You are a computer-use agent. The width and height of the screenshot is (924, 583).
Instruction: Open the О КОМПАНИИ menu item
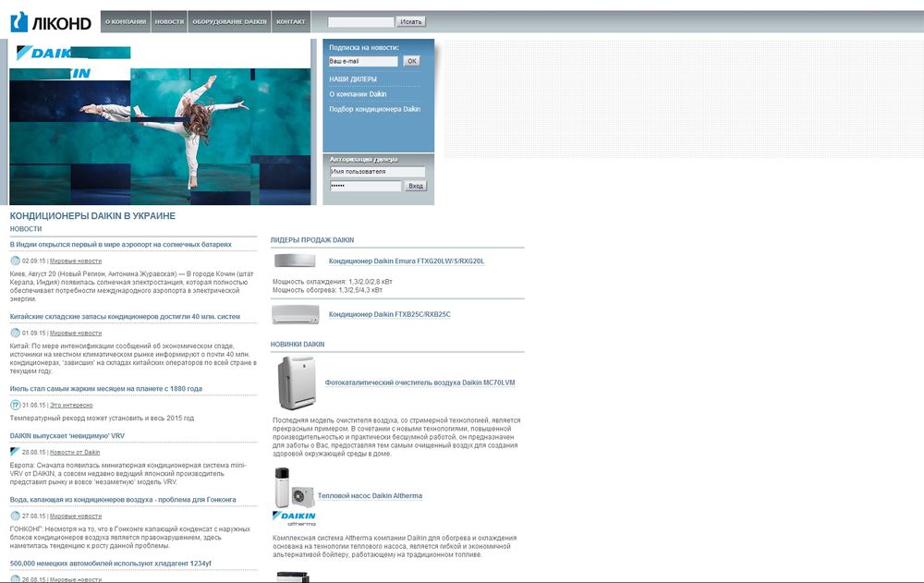click(x=126, y=22)
